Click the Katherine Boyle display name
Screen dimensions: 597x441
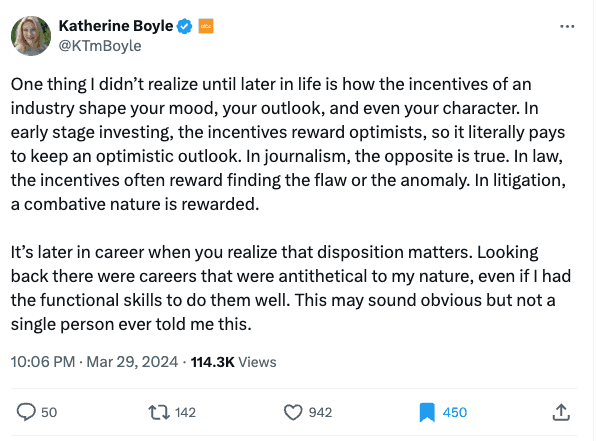pyautogui.click(x=116, y=26)
